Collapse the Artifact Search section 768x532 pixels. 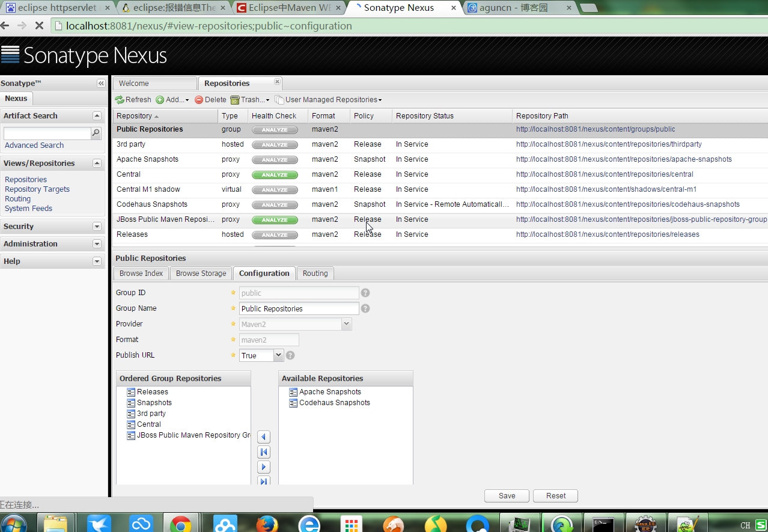[x=97, y=115]
